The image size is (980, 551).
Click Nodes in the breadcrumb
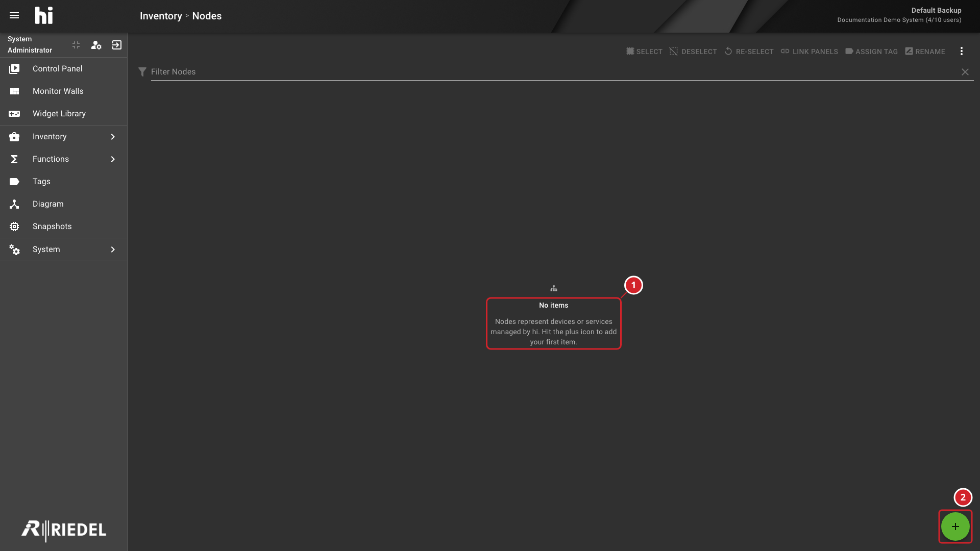click(207, 16)
